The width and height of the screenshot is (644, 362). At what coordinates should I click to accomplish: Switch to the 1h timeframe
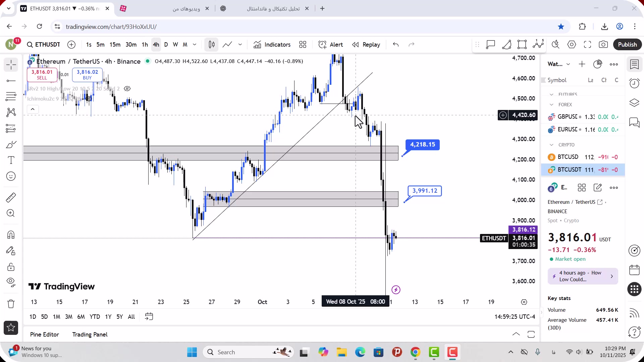145,45
